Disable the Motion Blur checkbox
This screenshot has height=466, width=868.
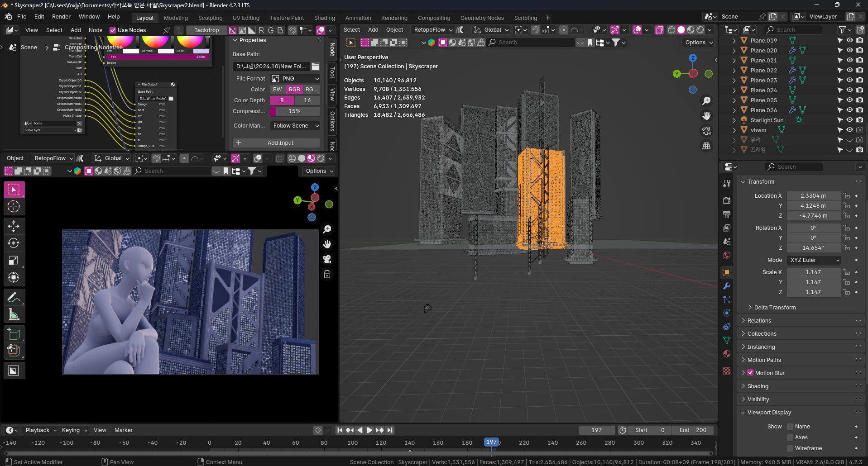tap(750, 373)
